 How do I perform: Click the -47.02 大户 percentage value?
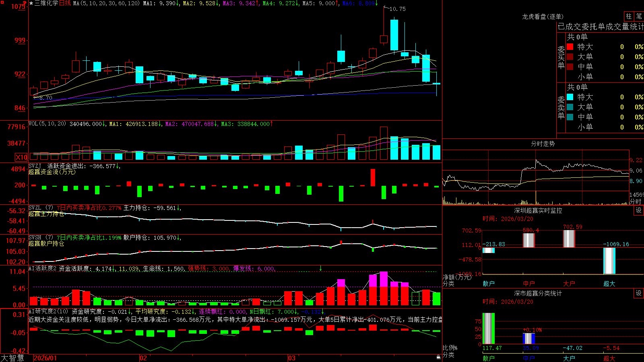tap(573, 348)
